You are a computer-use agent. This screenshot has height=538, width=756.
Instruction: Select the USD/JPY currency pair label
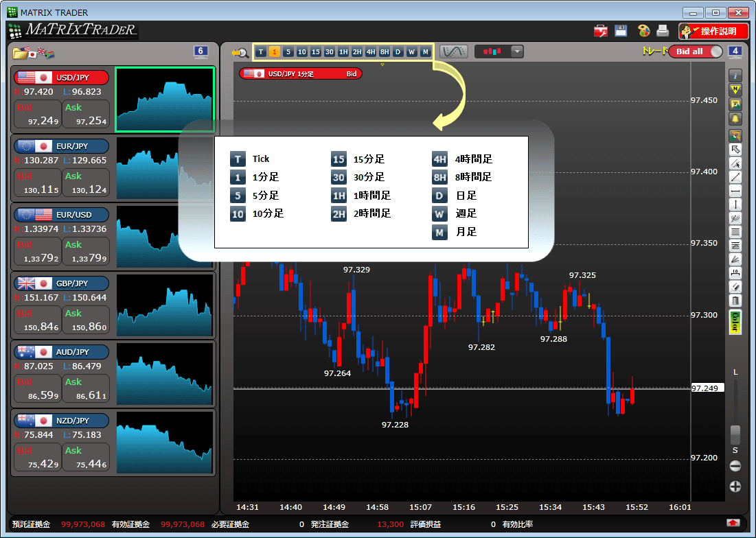pos(62,78)
